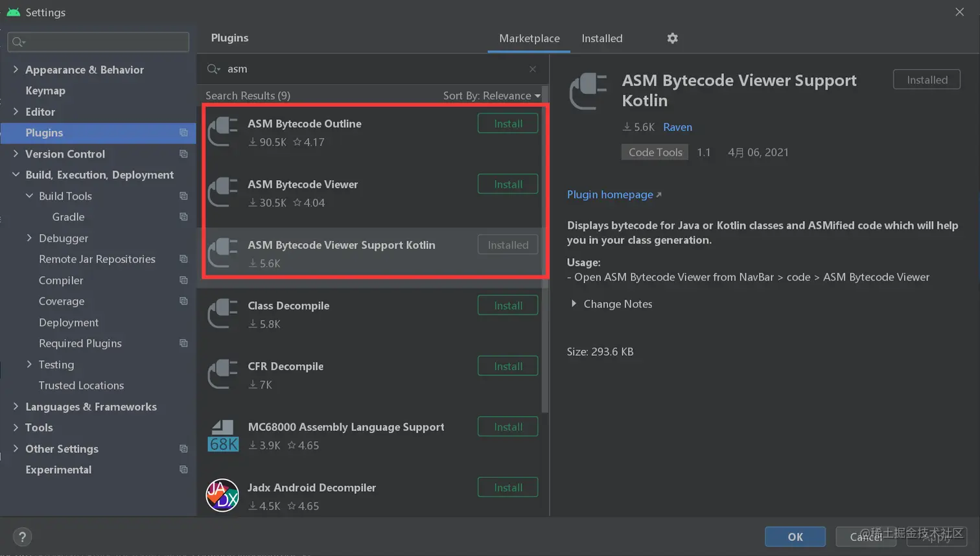Open the help question mark icon
The image size is (980, 556).
pos(22,537)
